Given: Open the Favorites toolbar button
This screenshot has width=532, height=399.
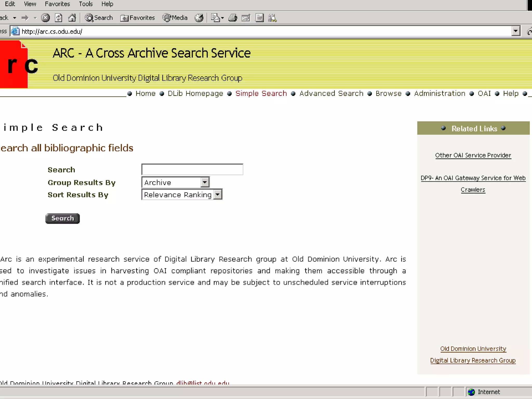Looking at the screenshot, I should (137, 18).
